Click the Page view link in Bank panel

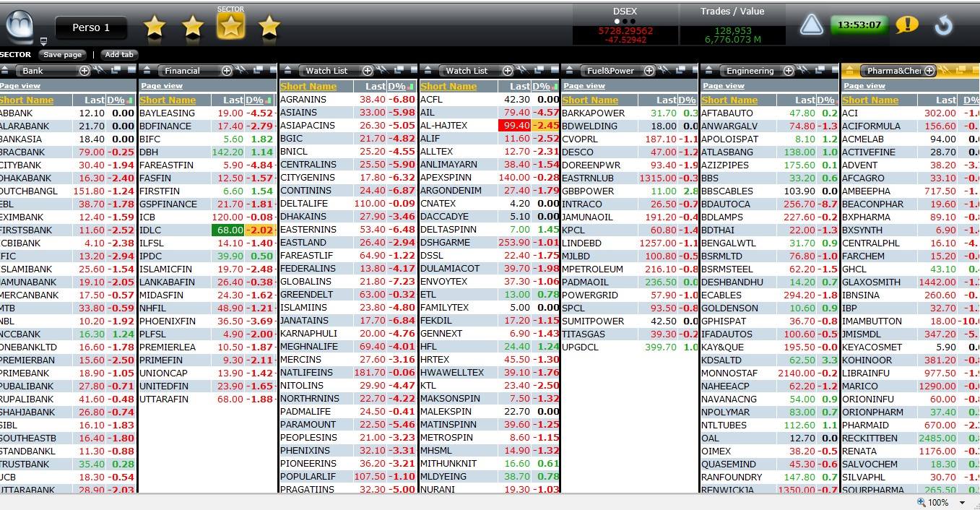tap(20, 86)
